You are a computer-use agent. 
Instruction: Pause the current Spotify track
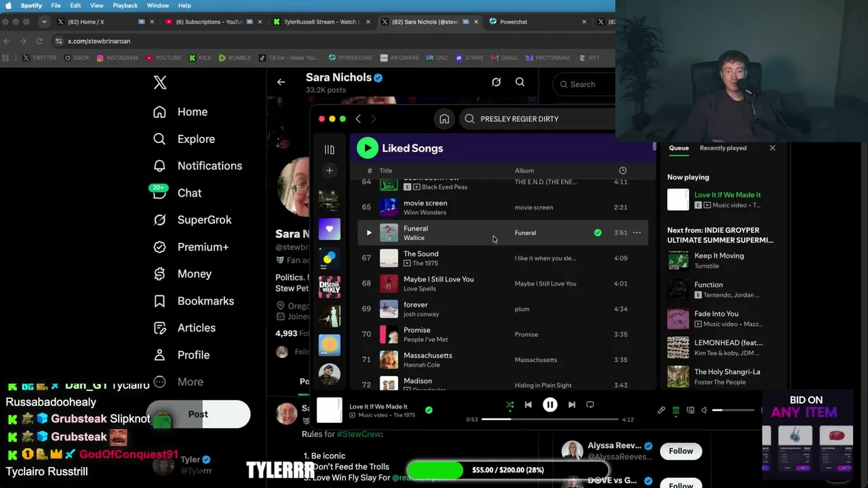550,405
